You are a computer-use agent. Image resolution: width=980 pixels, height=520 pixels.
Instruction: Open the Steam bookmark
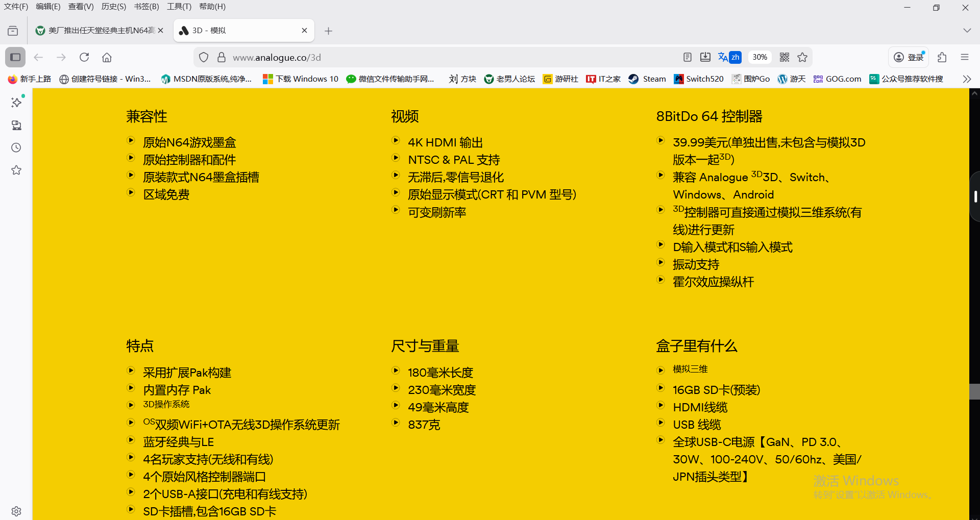[647, 79]
